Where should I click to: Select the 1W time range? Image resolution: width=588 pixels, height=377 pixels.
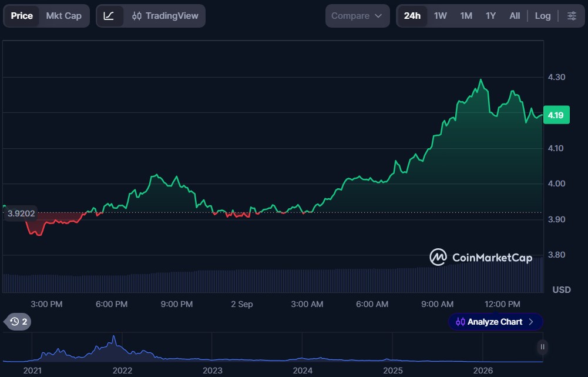(x=440, y=16)
